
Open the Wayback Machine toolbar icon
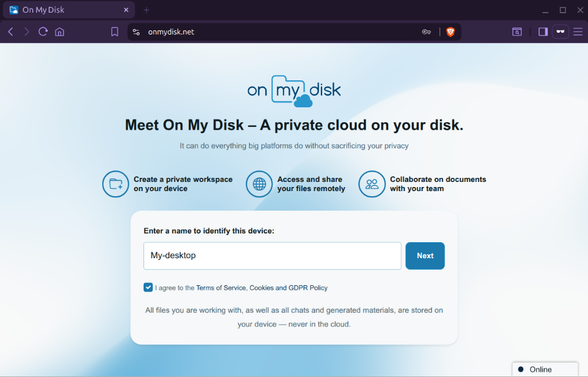click(517, 32)
